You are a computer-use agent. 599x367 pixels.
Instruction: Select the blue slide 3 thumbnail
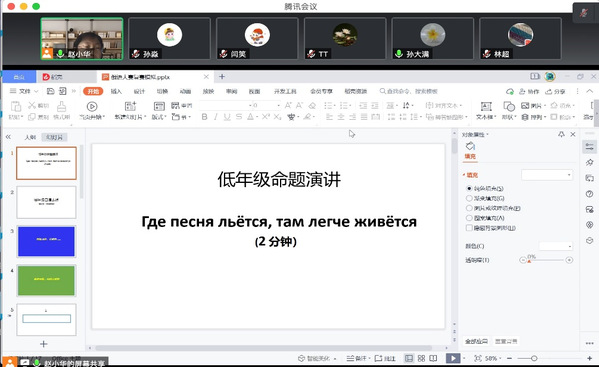coord(46,241)
